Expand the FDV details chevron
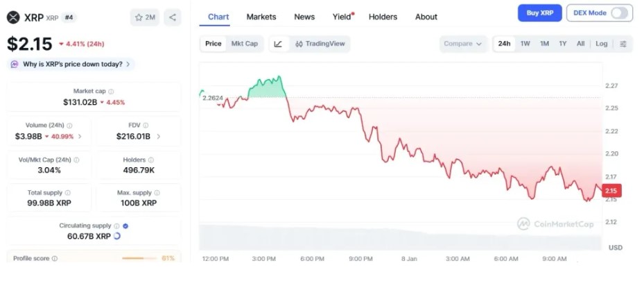 (x=159, y=137)
